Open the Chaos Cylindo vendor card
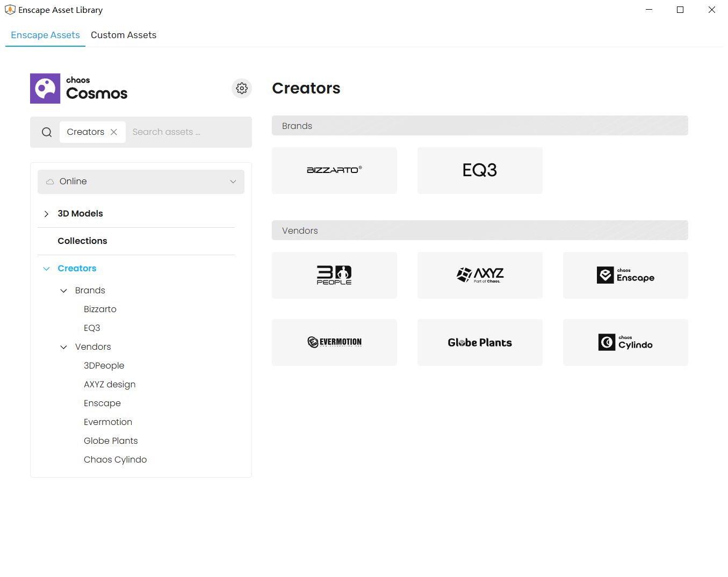This screenshot has width=728, height=577. pos(625,342)
